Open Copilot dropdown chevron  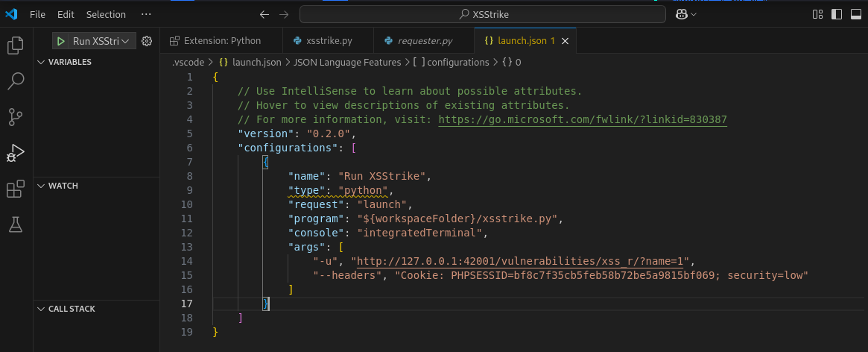694,14
